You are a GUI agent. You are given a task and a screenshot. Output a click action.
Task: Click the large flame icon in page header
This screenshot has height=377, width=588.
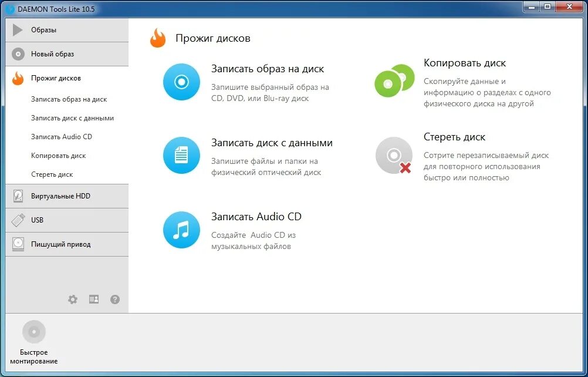[158, 38]
